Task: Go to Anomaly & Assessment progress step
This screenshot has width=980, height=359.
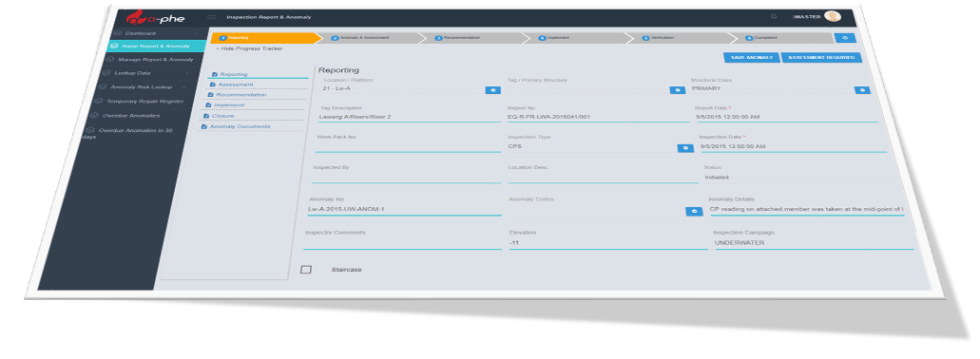Action: pyautogui.click(x=370, y=38)
